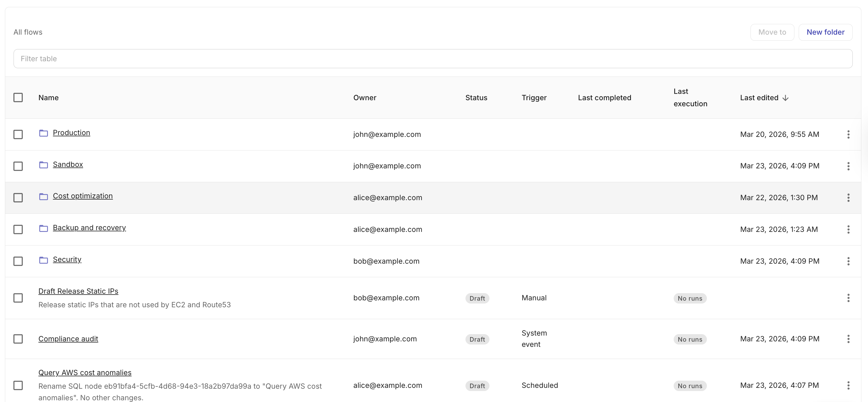Viewport: 868px width, 402px height.
Task: Click the Last edited sort arrow
Action: (785, 98)
